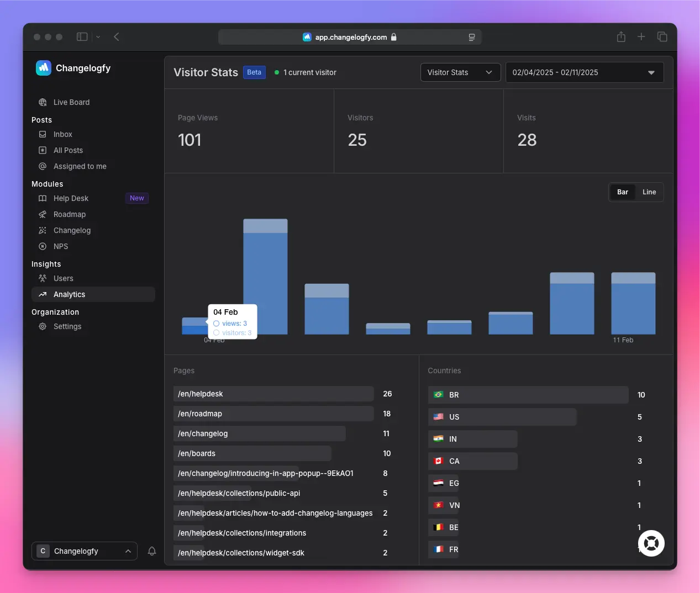Image resolution: width=700 pixels, height=593 pixels.
Task: Open the date range 02/04/2025 - 02/11/2025 picker
Action: coord(585,72)
